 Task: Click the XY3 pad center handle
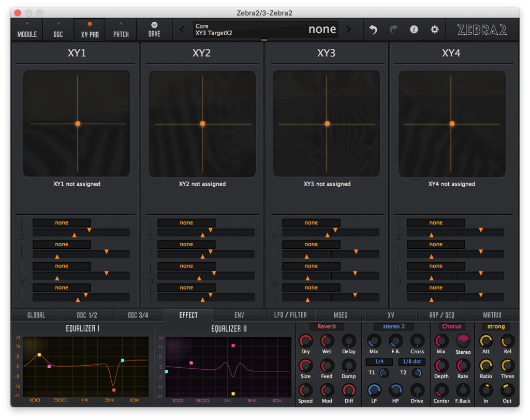click(327, 124)
